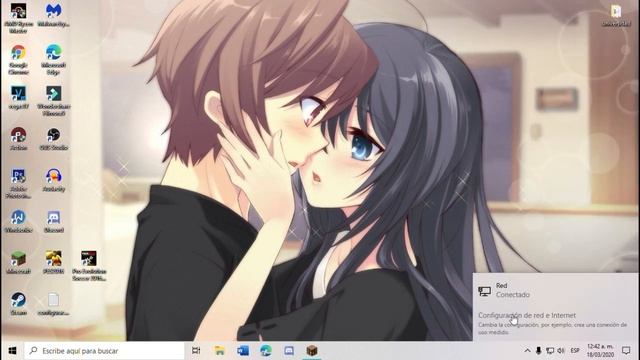
Task: Switch to running Minecraft app in taskbar
Action: [312, 351]
